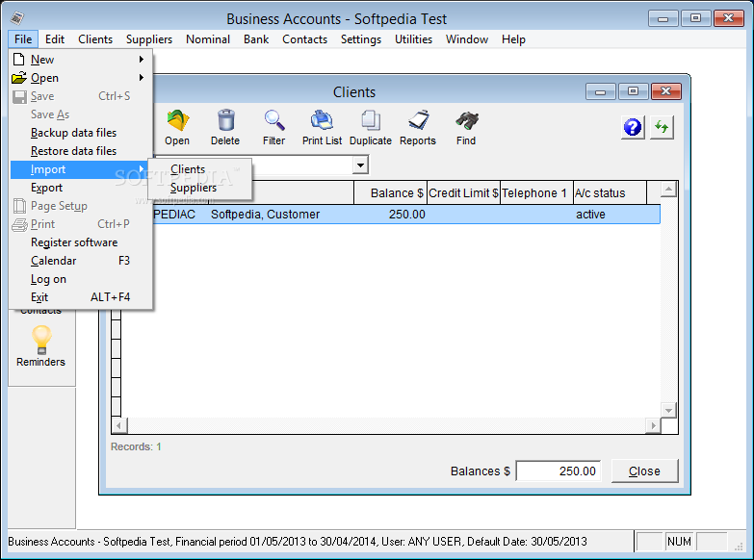Open the Clients menu in menu bar
Viewport: 754px width, 560px height.
(95, 39)
